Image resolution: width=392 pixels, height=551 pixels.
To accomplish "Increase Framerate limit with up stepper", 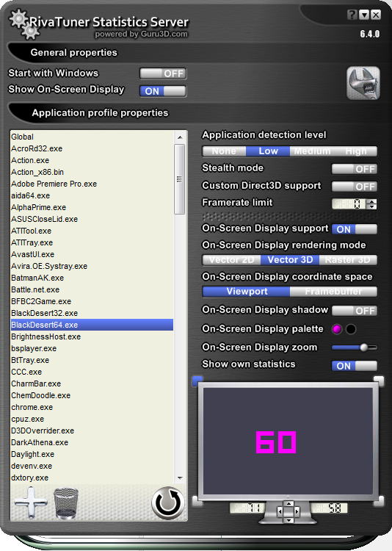I will 371,201.
